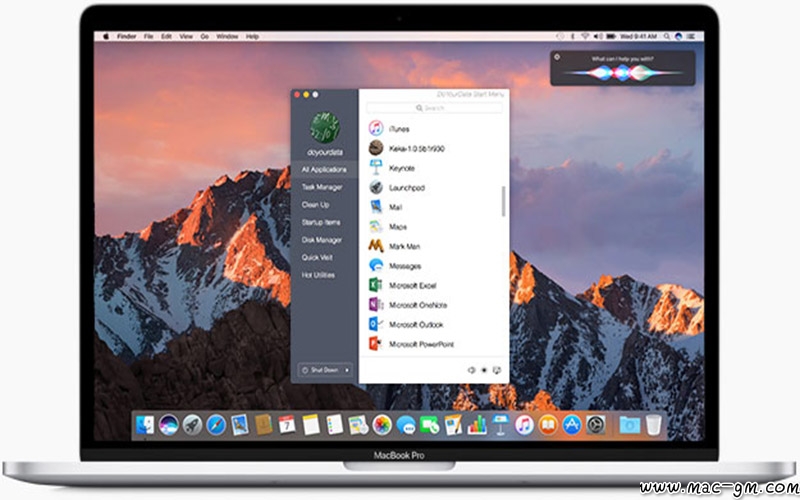Image resolution: width=800 pixels, height=500 pixels.
Task: Open System Preferences in the Dock
Action: [595, 424]
